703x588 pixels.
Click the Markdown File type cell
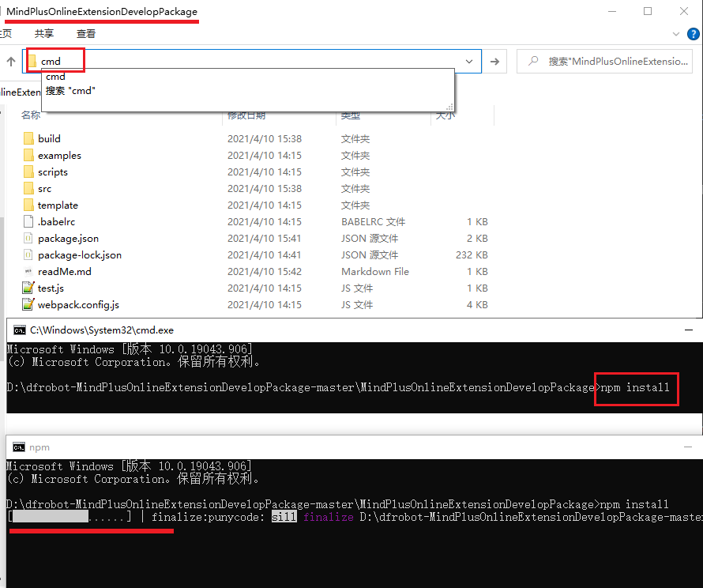pyautogui.click(x=375, y=271)
